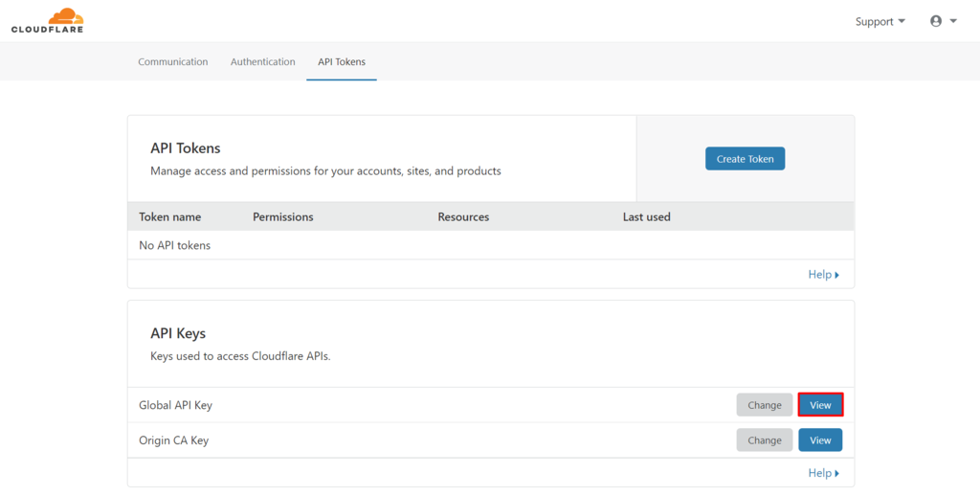The image size is (980, 496).
Task: Click the API Keys heading
Action: click(178, 333)
